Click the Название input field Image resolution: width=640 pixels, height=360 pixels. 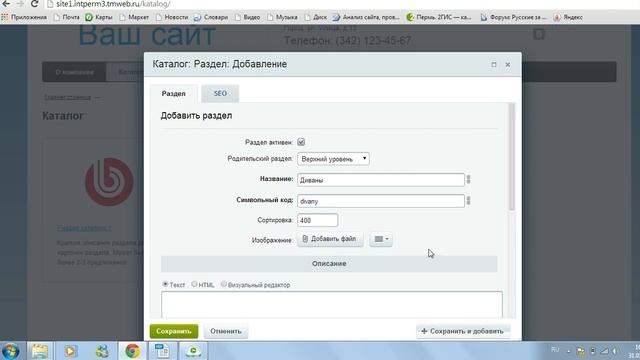click(x=381, y=180)
